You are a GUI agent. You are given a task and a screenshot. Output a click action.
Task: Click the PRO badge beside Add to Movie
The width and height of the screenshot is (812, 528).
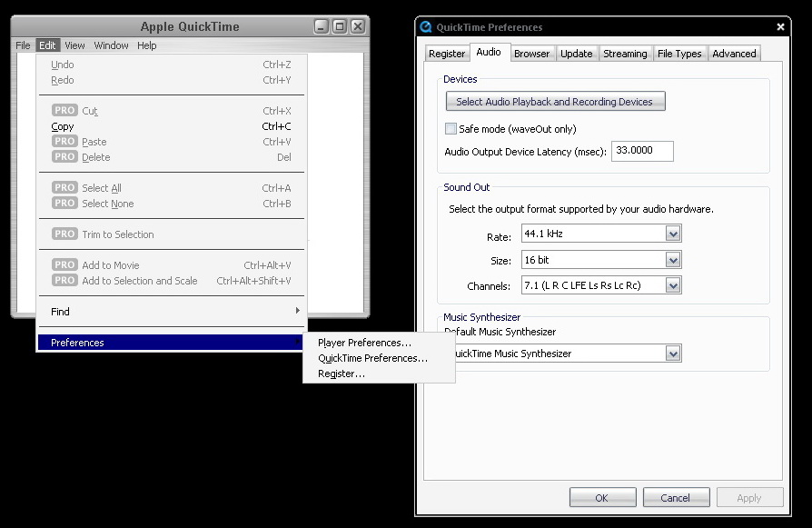coord(64,264)
